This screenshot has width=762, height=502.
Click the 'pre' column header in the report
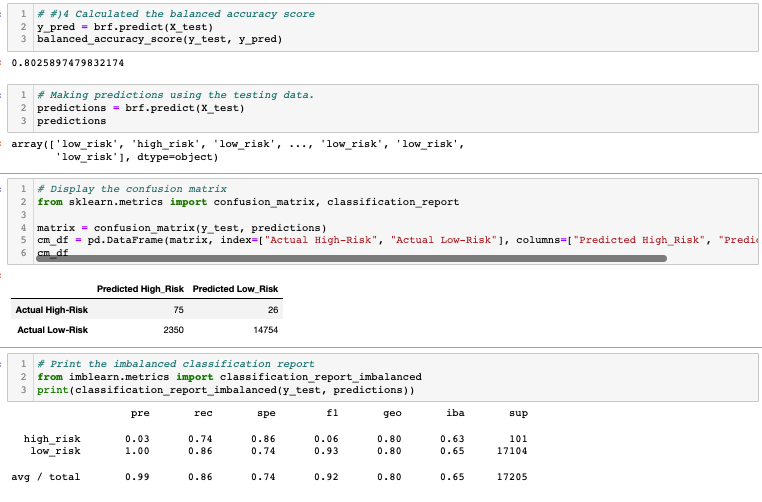click(140, 413)
